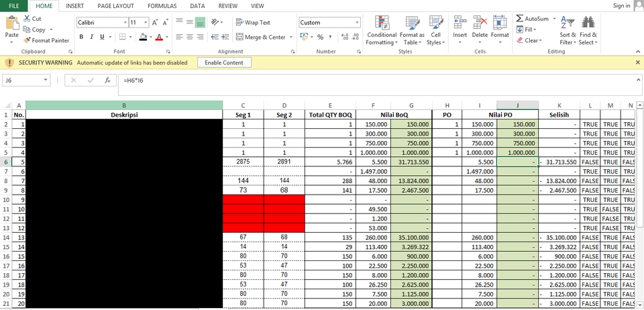The width and height of the screenshot is (644, 310).
Task: Toggle Underline formatting
Action: (102, 37)
